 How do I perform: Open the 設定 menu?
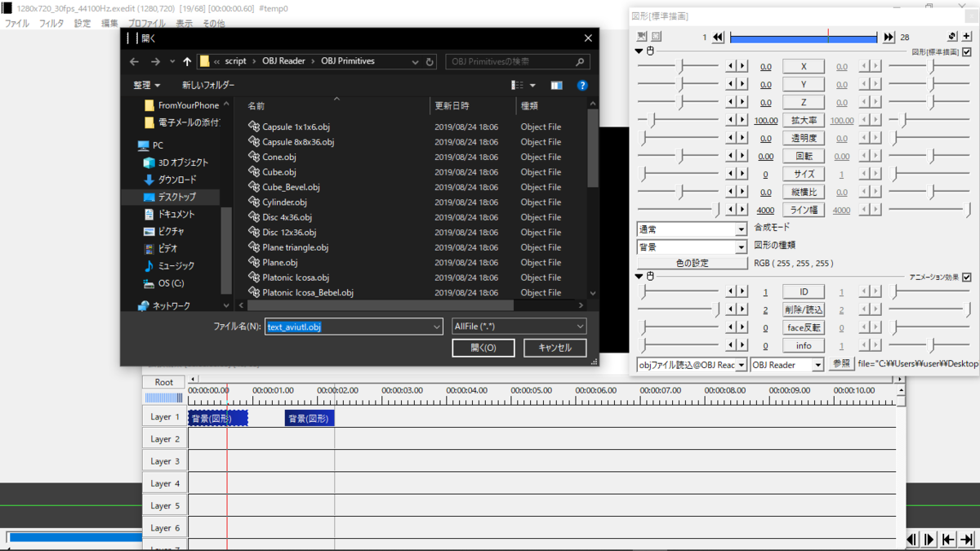pyautogui.click(x=82, y=24)
